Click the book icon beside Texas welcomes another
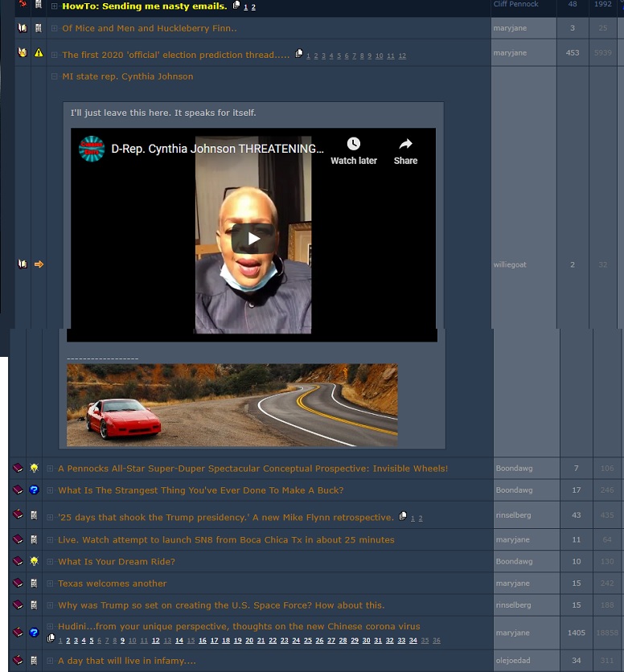 [x=18, y=584]
